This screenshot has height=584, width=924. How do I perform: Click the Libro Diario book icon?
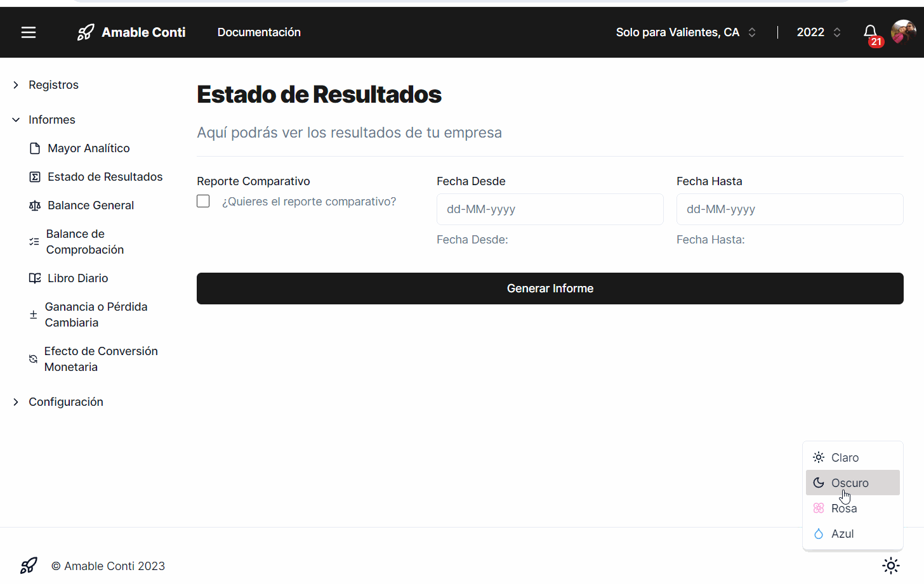click(x=35, y=278)
